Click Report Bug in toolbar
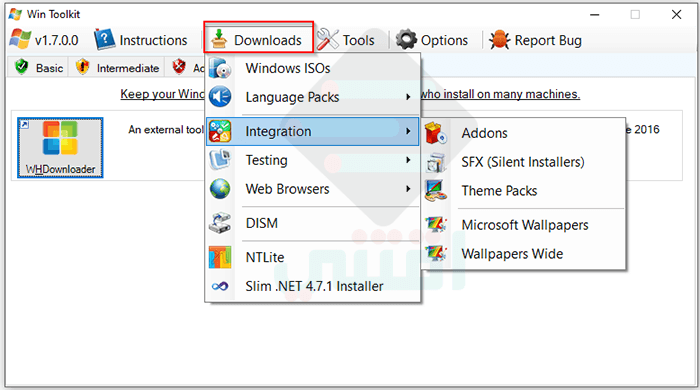The image size is (700, 390). 536,40
